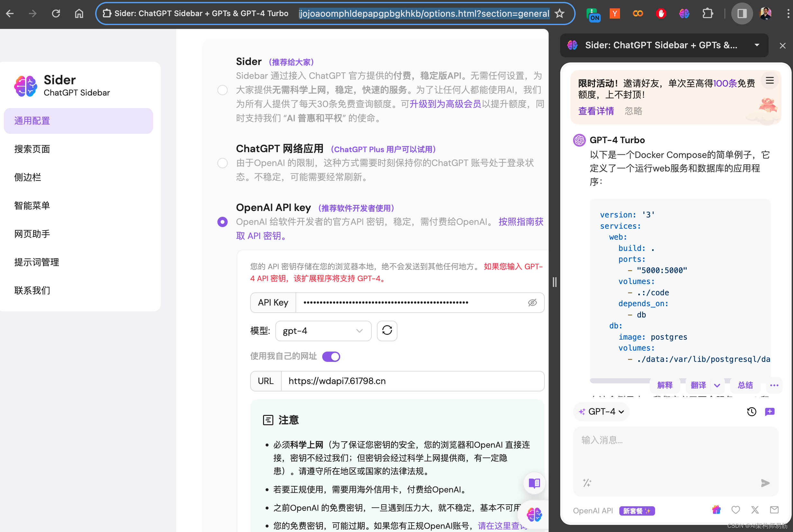Click 查看详情 in the promotion banner
The image size is (793, 532).
coord(596,111)
